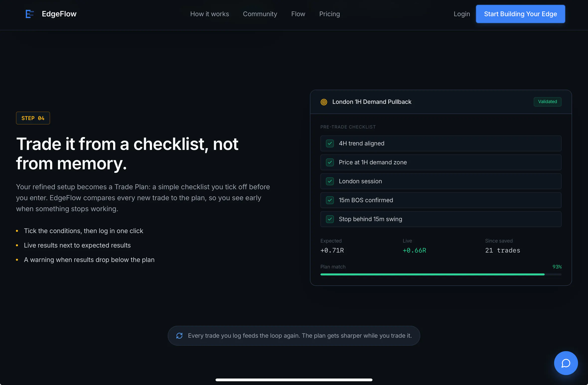The image size is (588, 385).
Task: Click the Login link
Action: [462, 14]
